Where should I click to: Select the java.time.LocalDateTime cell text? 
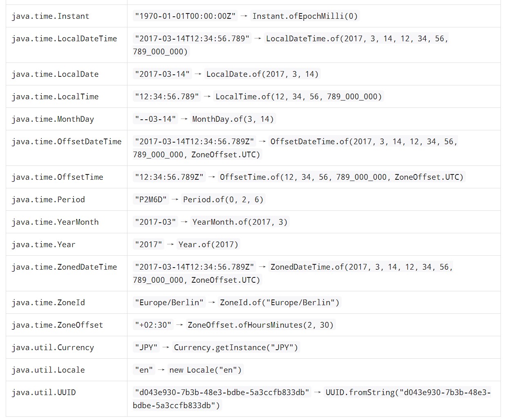point(64,39)
